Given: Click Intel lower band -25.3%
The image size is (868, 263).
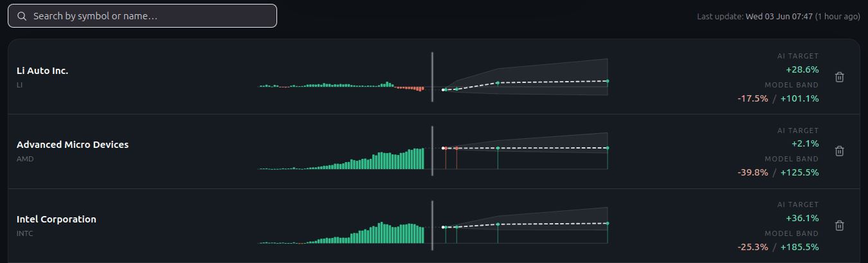Looking at the screenshot, I should pyautogui.click(x=753, y=247).
